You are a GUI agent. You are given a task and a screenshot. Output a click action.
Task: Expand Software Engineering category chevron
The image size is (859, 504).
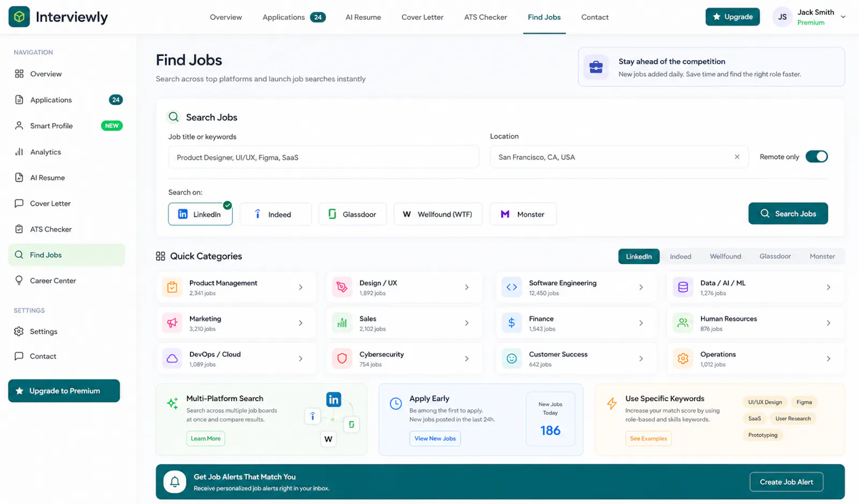click(641, 288)
